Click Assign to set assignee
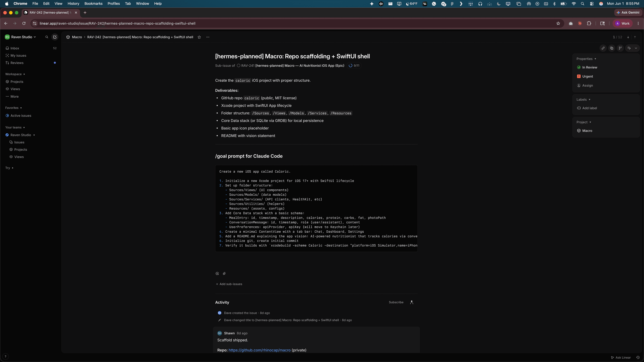644x362 pixels. pyautogui.click(x=585, y=85)
